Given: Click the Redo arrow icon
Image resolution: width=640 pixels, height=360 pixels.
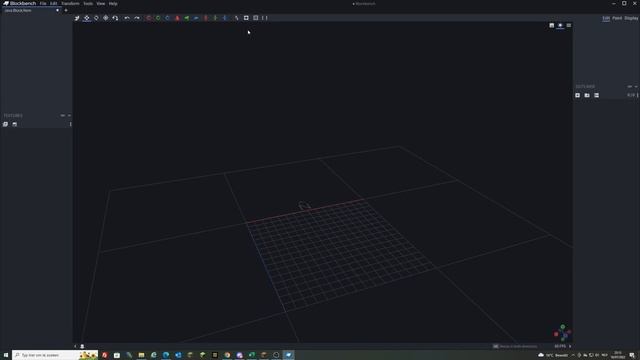Looking at the screenshot, I should pos(137,18).
